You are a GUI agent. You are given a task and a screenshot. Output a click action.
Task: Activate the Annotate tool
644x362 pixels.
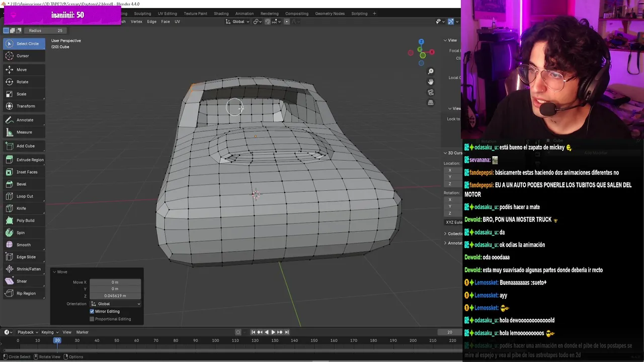(x=24, y=120)
